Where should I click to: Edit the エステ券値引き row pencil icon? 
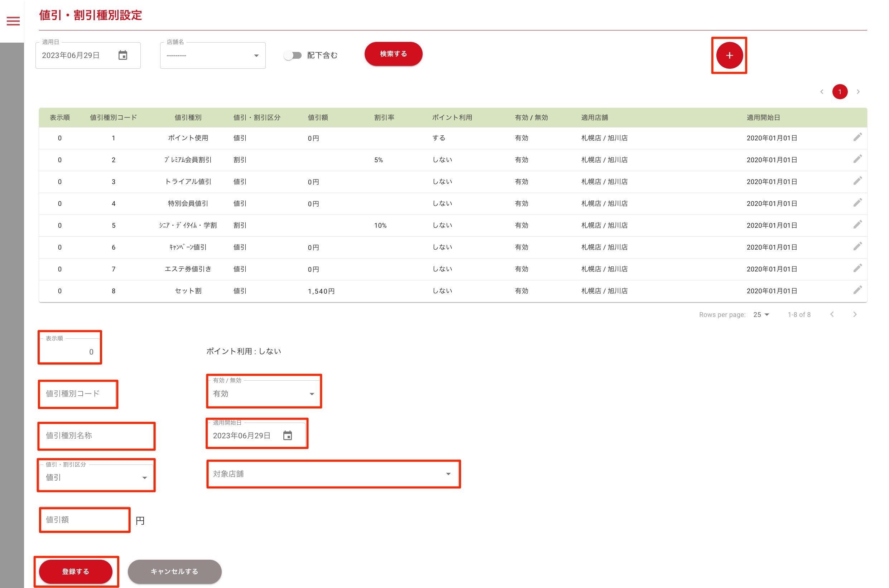(857, 269)
